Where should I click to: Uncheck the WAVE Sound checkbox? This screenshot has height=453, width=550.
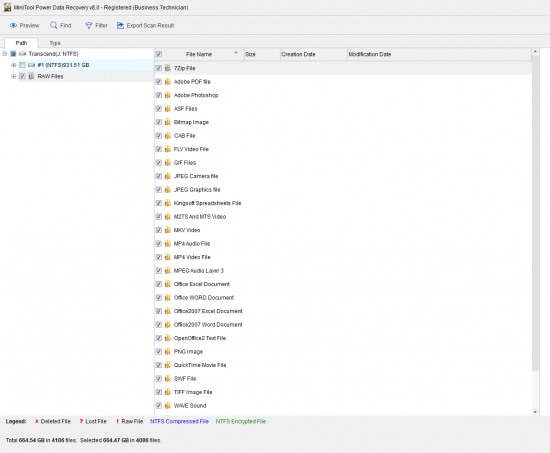[x=159, y=406]
